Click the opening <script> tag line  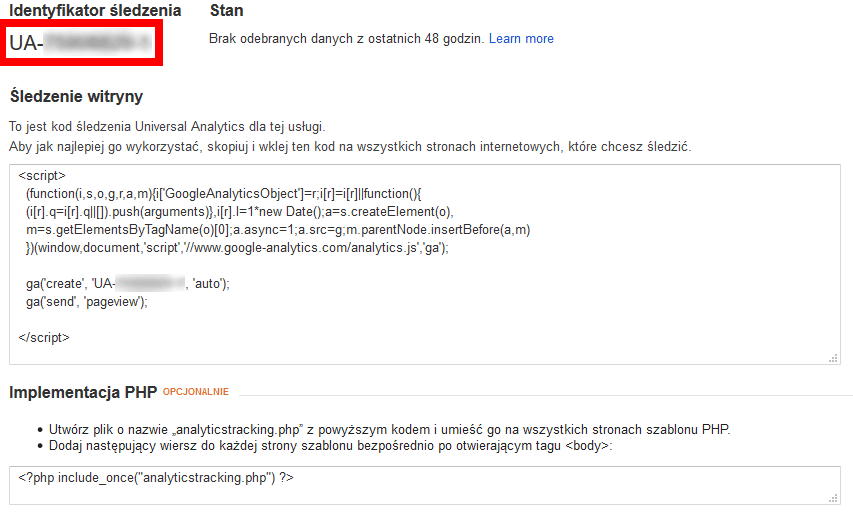click(42, 176)
